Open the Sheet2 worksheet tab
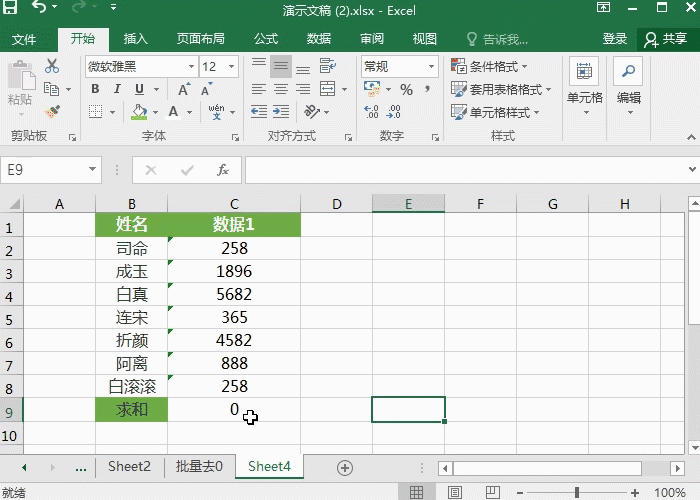The height and width of the screenshot is (500, 700). [129, 467]
